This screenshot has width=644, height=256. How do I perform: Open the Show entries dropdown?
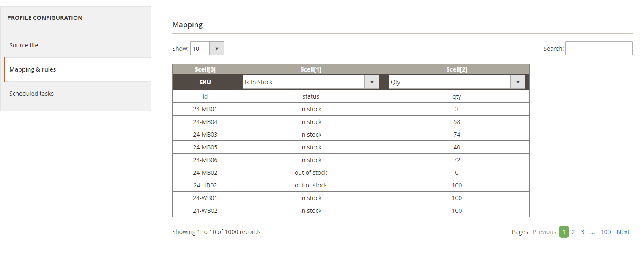[x=207, y=48]
